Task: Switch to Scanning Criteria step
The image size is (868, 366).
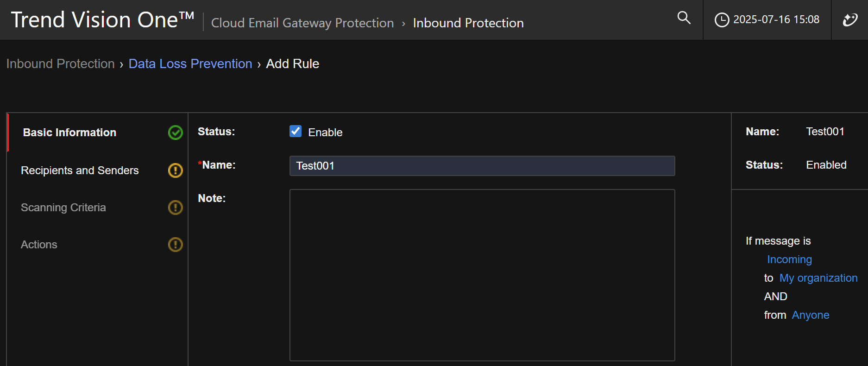Action: [63, 208]
